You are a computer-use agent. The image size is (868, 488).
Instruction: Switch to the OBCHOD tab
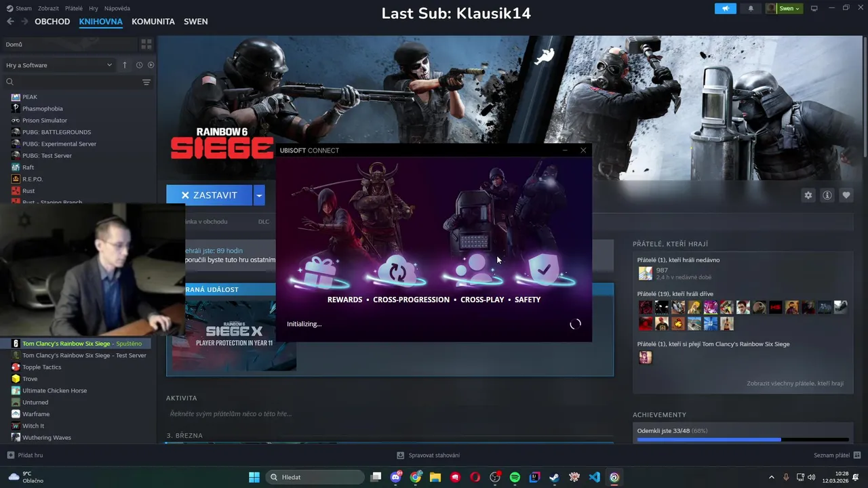click(x=52, y=22)
